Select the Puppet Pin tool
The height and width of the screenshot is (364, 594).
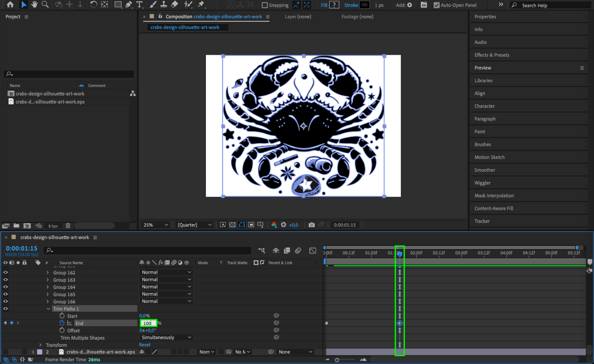pos(201,4)
